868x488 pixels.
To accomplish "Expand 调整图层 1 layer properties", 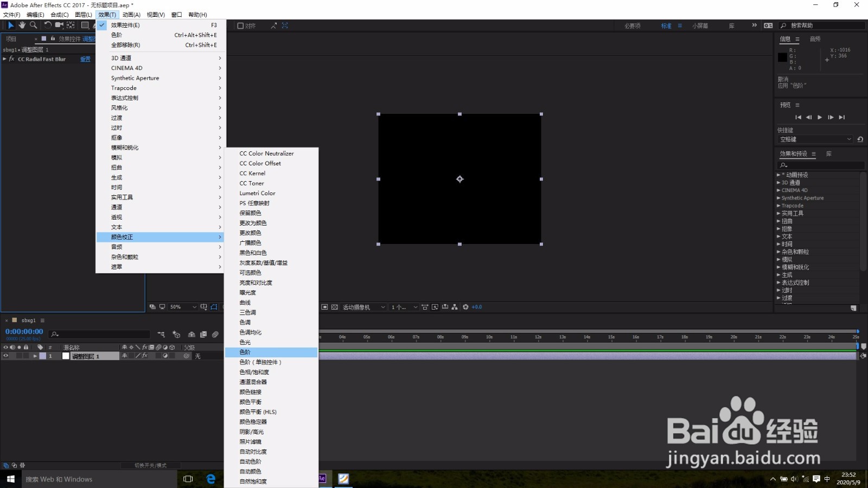I will tap(35, 356).
